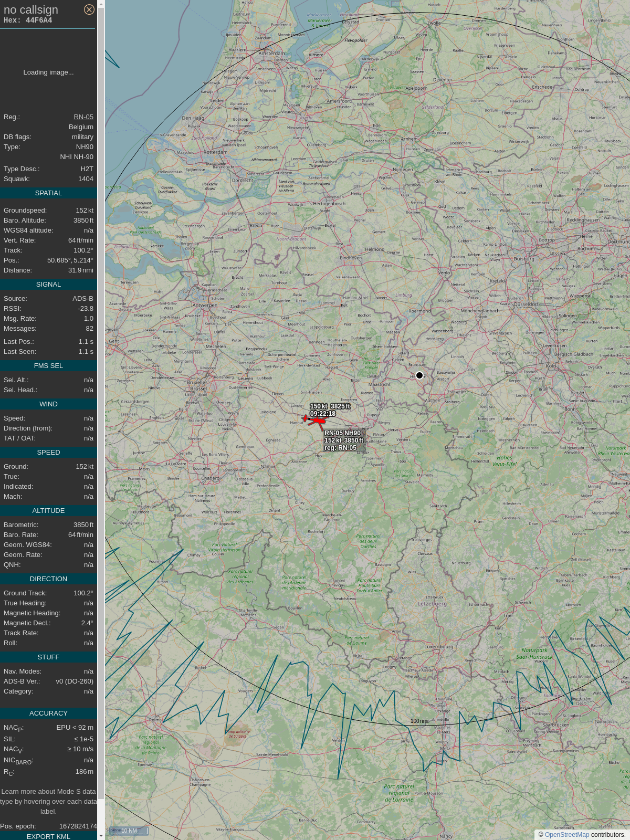The height and width of the screenshot is (840, 630).
Task: Click the black receiver location dot
Action: pos(419,375)
